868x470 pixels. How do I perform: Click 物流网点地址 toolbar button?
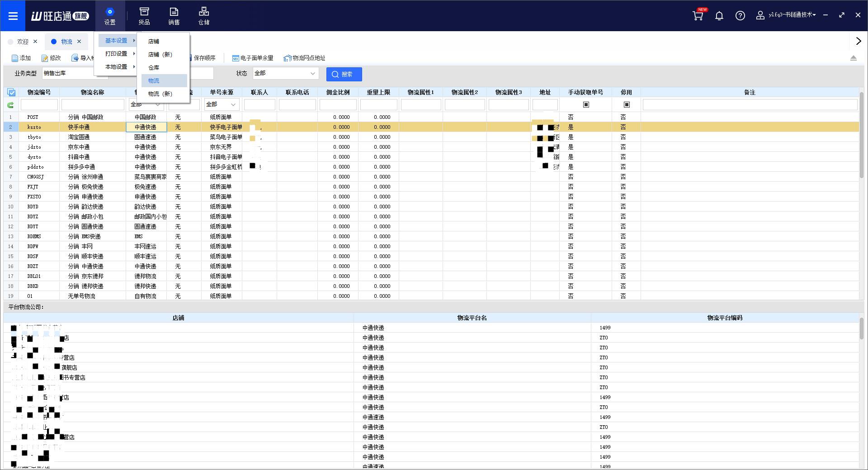click(304, 58)
